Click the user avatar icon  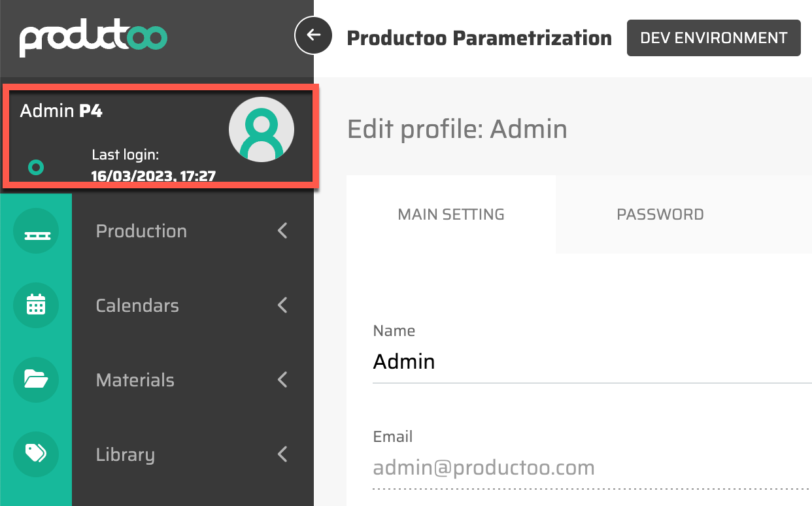tap(261, 129)
